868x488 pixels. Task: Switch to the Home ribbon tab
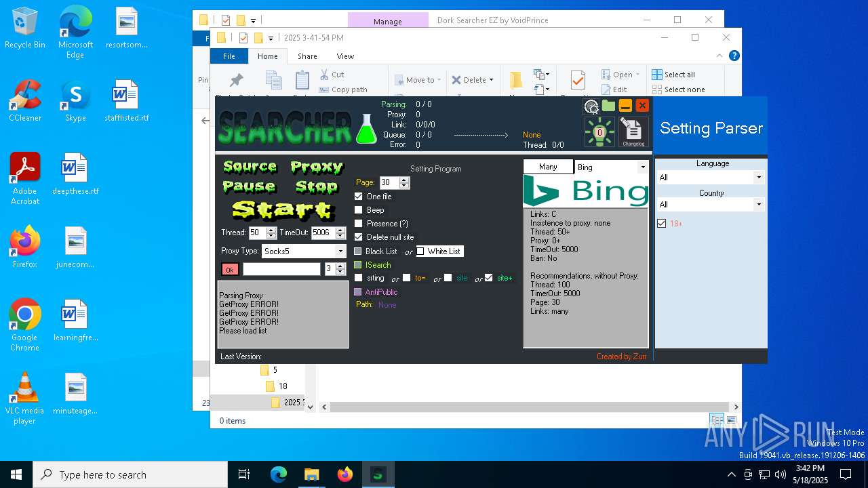[268, 56]
